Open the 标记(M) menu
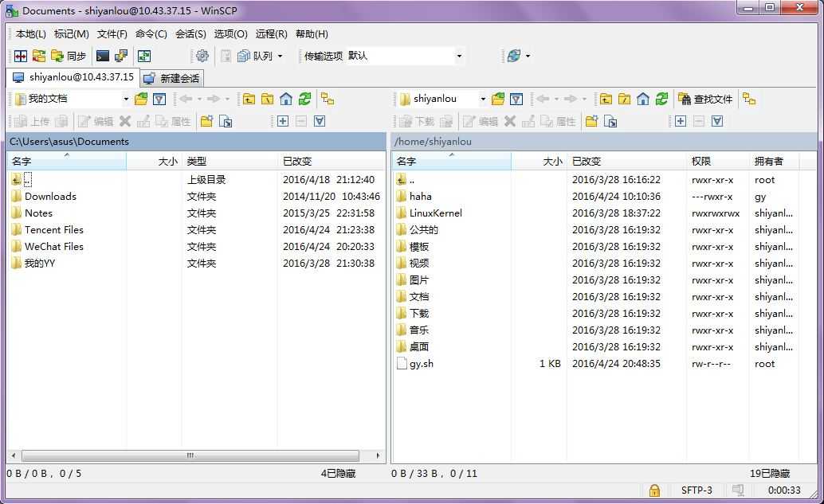 [72, 34]
